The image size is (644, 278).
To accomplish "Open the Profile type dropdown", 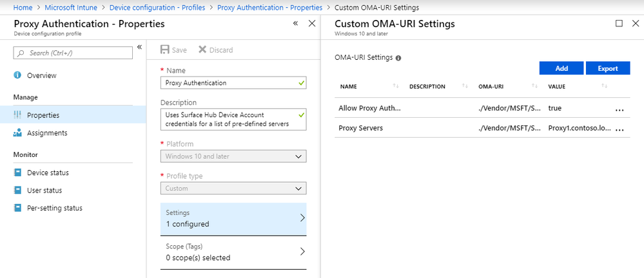I will coord(233,189).
